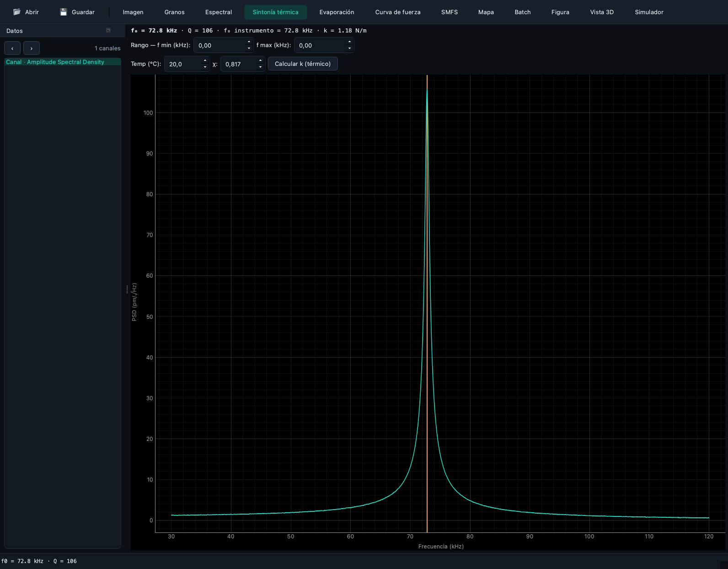The width and height of the screenshot is (728, 569).
Task: Decrease f min with down arrow
Action: tap(249, 48)
